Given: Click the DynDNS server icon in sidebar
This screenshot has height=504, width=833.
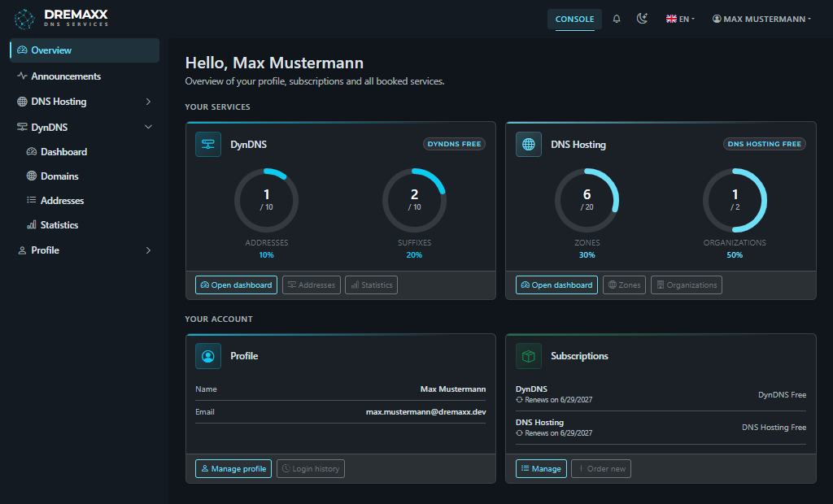Looking at the screenshot, I should coord(22,127).
